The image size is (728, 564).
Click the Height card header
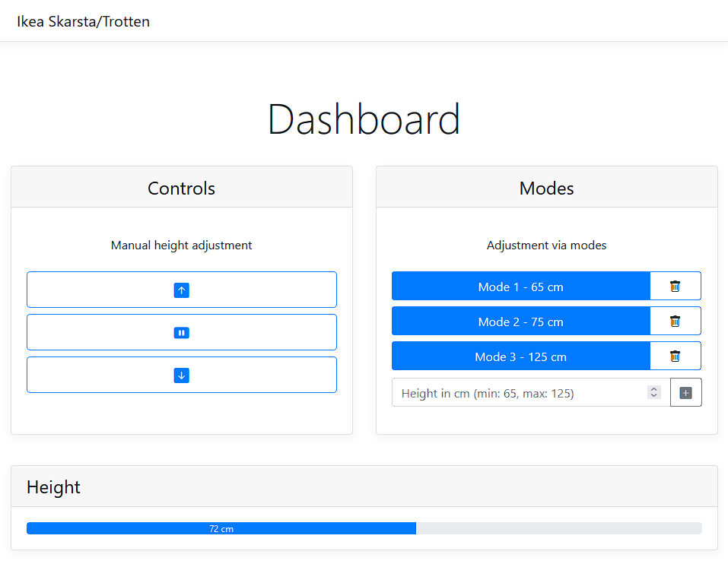click(364, 486)
